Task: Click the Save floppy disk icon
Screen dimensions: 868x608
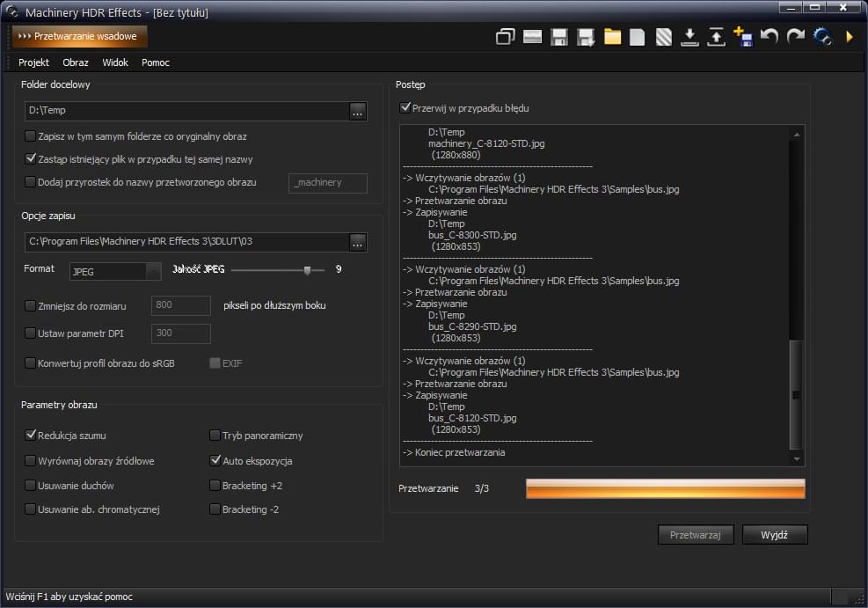Action: (x=558, y=37)
